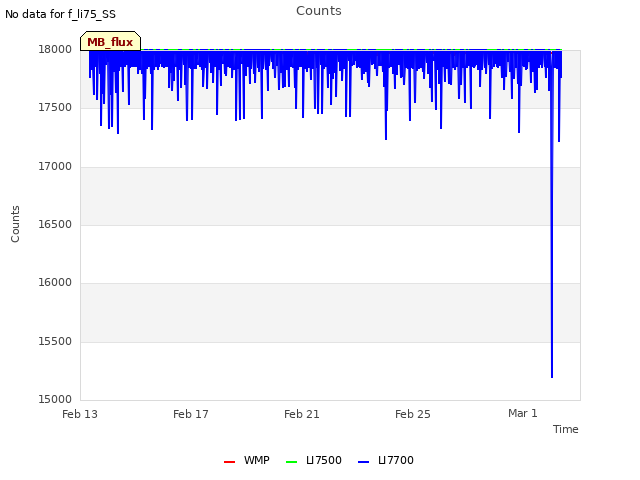Click the 'Feb 25' x-axis label

click(x=413, y=414)
